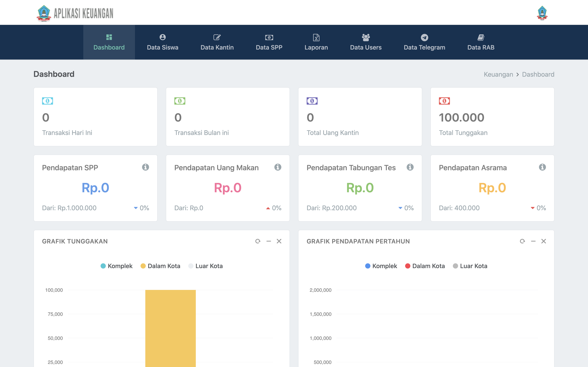Click the Dalam Kota red legend swatch
The height and width of the screenshot is (367, 588).
coord(408,266)
